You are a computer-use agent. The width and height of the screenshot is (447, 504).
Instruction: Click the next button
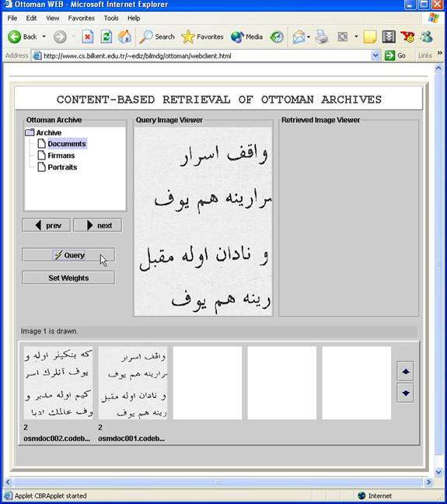(98, 226)
